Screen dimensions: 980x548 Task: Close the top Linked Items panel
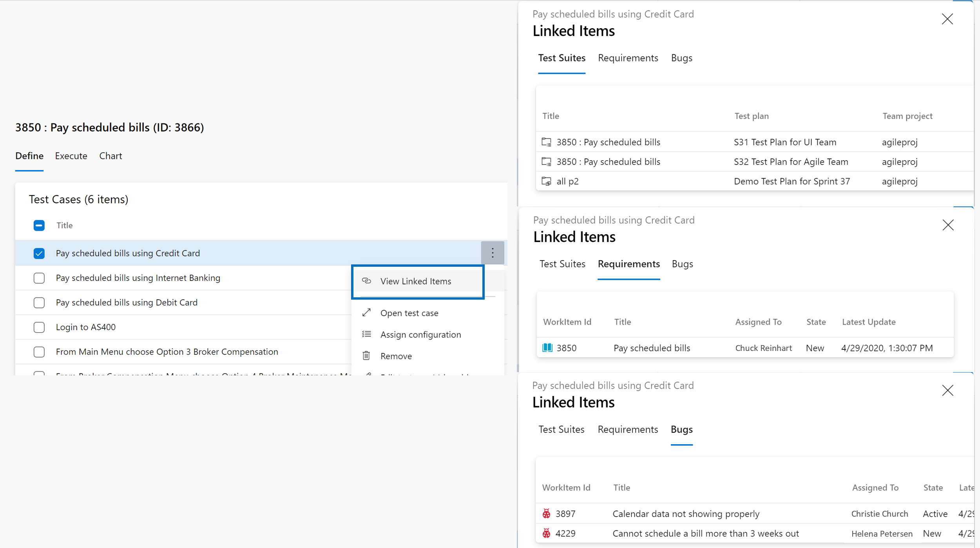[x=947, y=18]
